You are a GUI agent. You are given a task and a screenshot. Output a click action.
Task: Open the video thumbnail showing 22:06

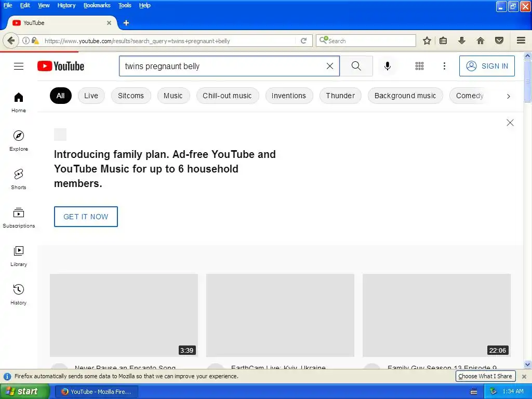pos(436,315)
